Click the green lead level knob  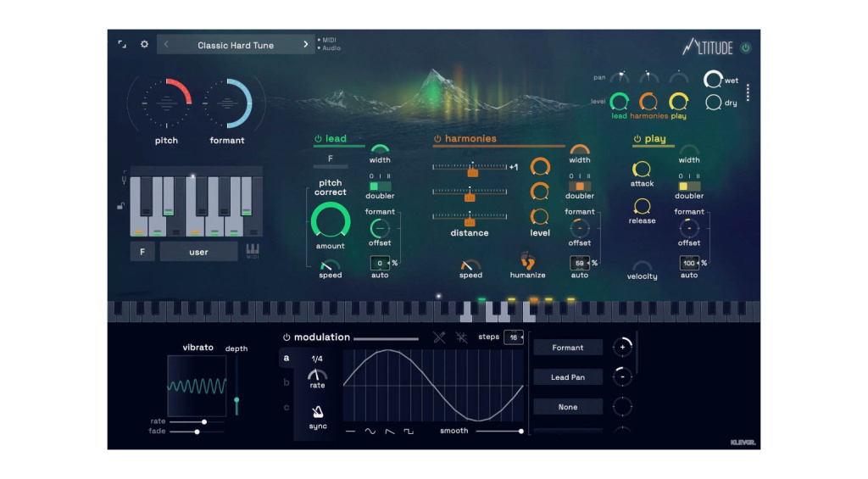click(x=619, y=102)
